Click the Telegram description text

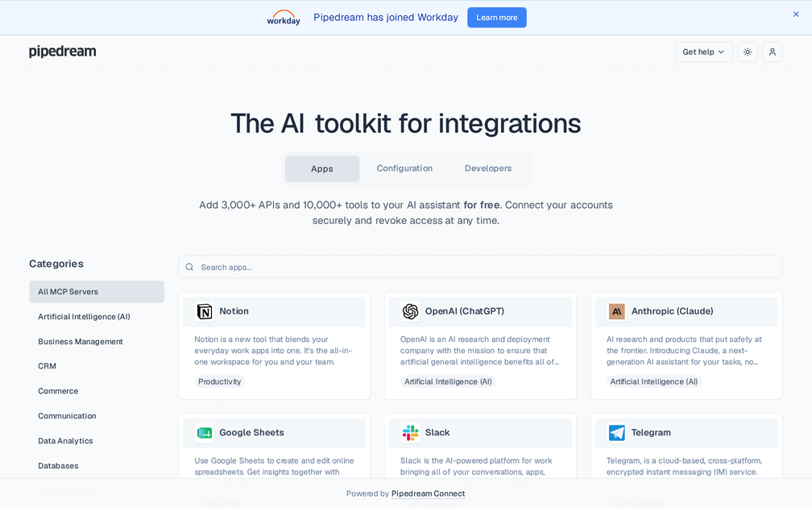(684, 466)
